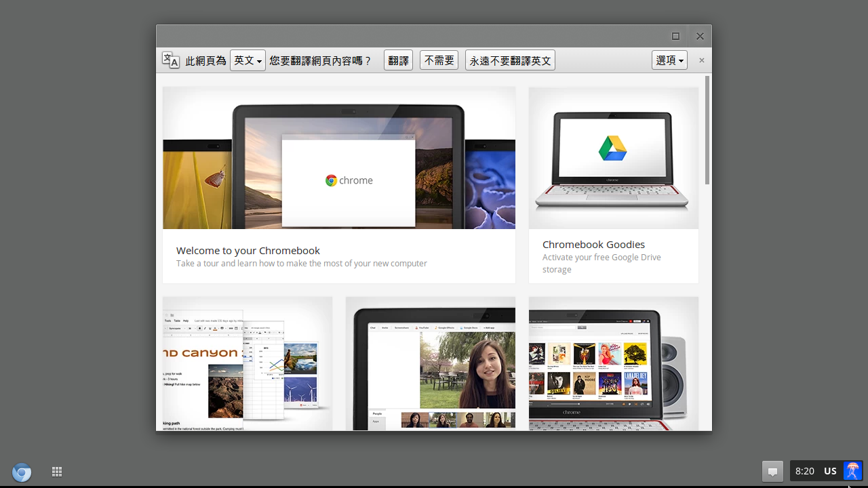This screenshot has height=488, width=868.
Task: Open the apps launcher grid icon
Action: tap(57, 472)
